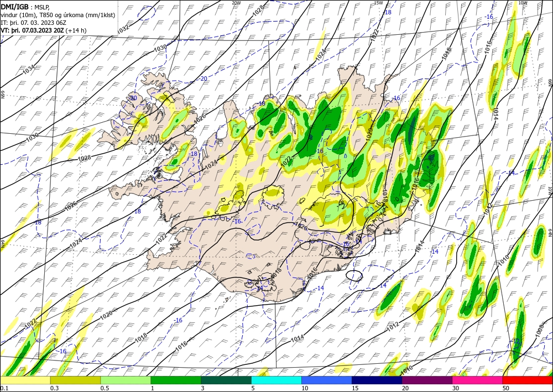Click the 20W longitude label

tap(236, 3)
